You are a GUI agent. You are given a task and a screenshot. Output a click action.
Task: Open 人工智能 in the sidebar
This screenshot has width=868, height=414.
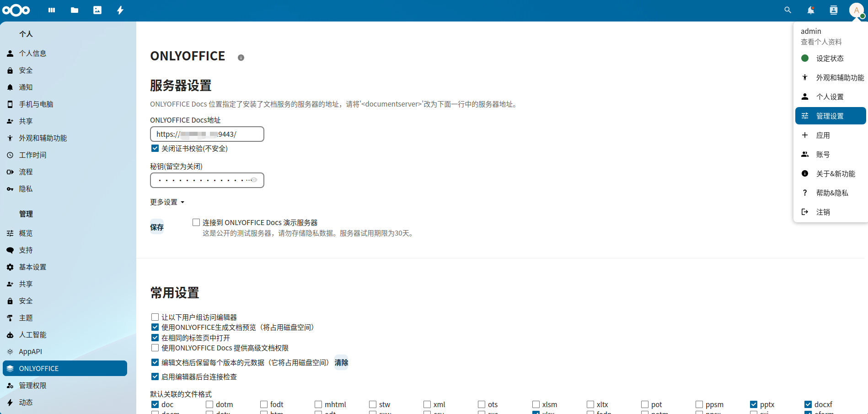click(65, 335)
